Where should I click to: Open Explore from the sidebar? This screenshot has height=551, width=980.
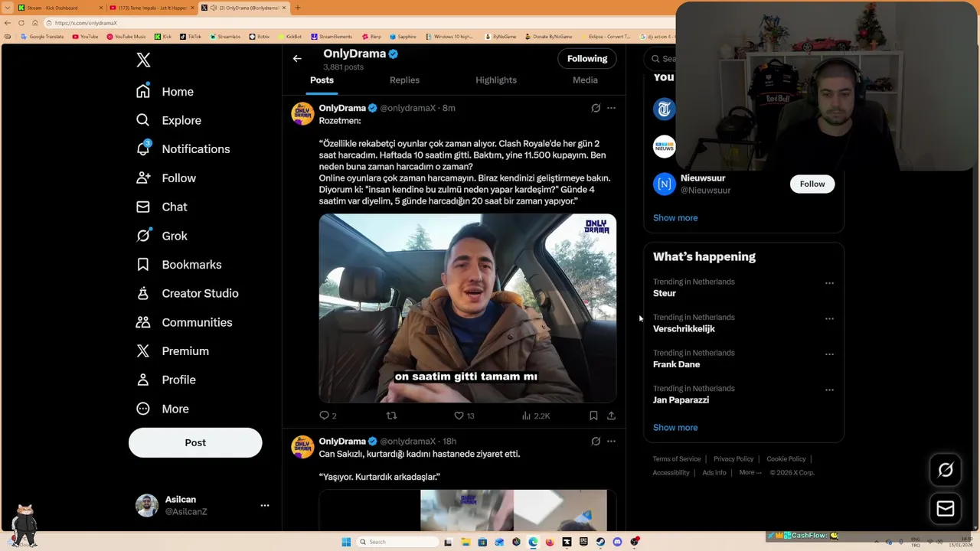pyautogui.click(x=168, y=120)
